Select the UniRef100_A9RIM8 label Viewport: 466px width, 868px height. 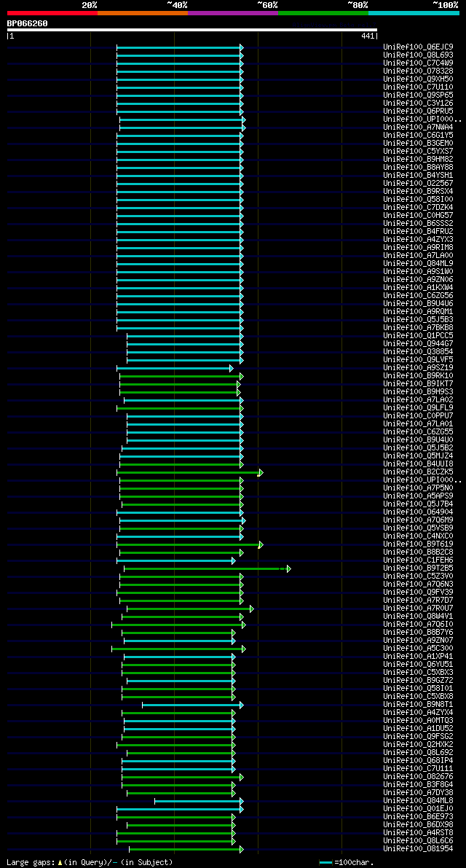point(418,248)
